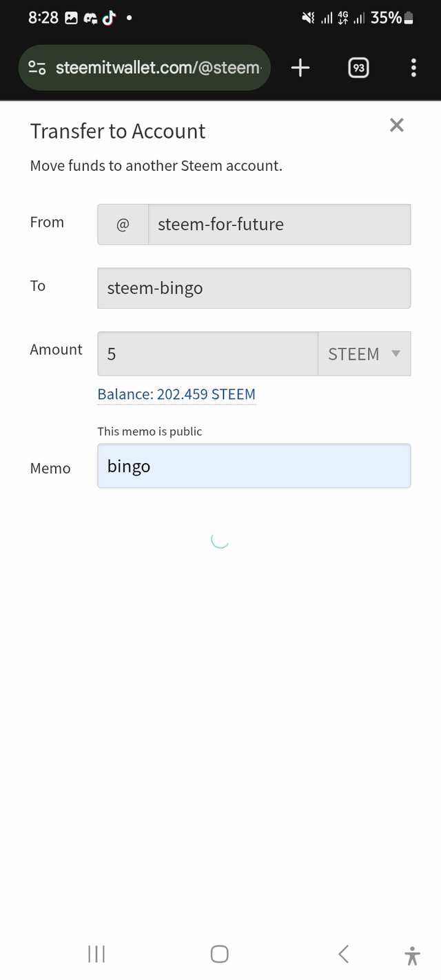Tap the battery percentage in status bar
441x980 pixels.
[x=387, y=18]
